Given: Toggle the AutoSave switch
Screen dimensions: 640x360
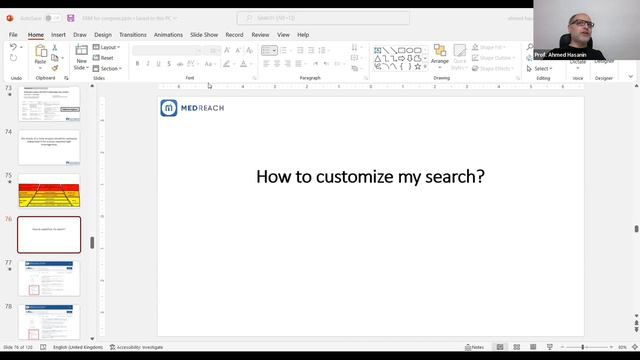Looking at the screenshot, I should coord(52,18).
